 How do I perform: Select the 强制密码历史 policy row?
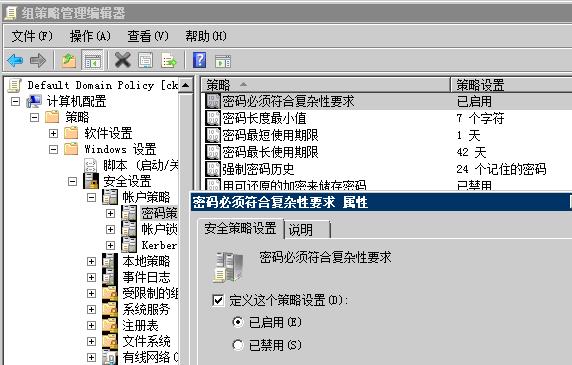pos(387,169)
